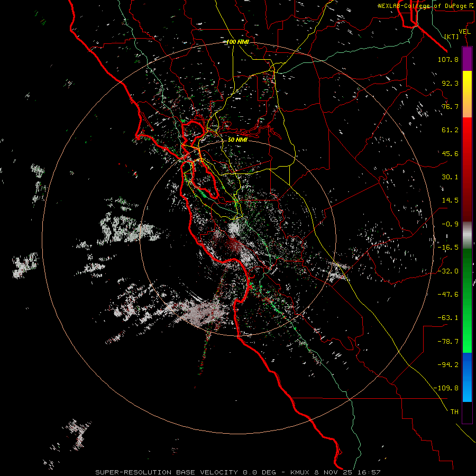Click the -32.0 velocity scale value
The height and width of the screenshot is (476, 476).
pyautogui.click(x=448, y=271)
